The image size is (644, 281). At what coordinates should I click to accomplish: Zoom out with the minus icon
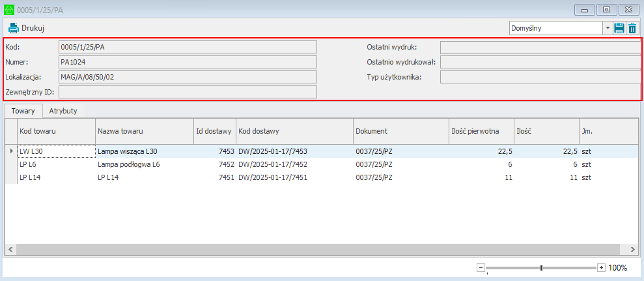[481, 267]
